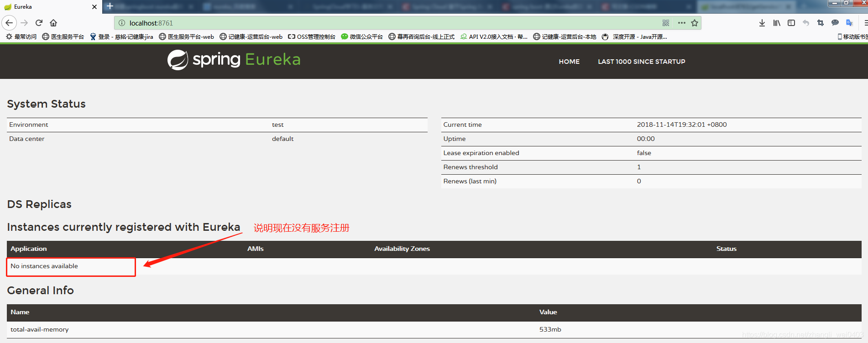Screen dimensions: 868x343
Task: Reload the Eureka page
Action: click(x=39, y=23)
